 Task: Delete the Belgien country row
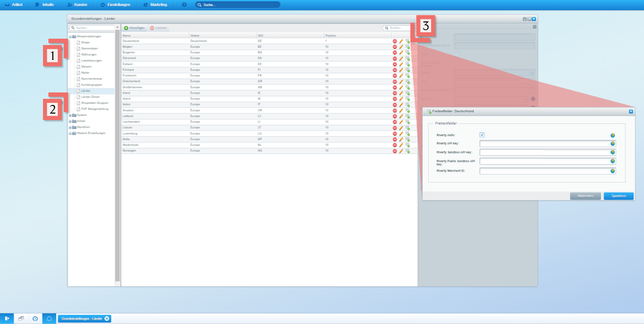[x=395, y=47]
